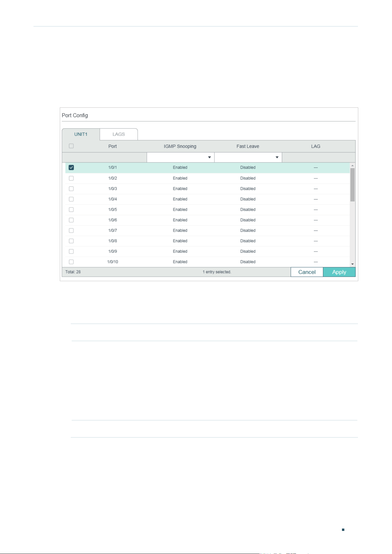Click port cell 1/0/9
Image resolution: width=392 pixels, height=554 pixels.
pos(113,251)
